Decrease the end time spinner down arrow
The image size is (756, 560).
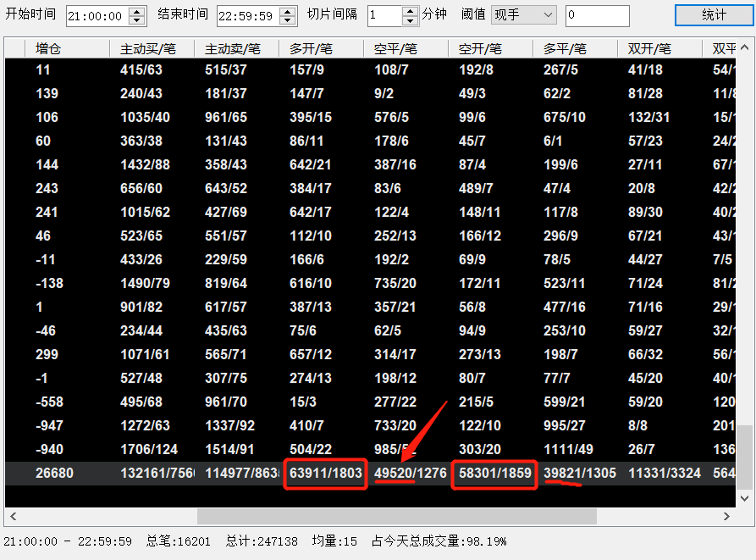[x=288, y=20]
